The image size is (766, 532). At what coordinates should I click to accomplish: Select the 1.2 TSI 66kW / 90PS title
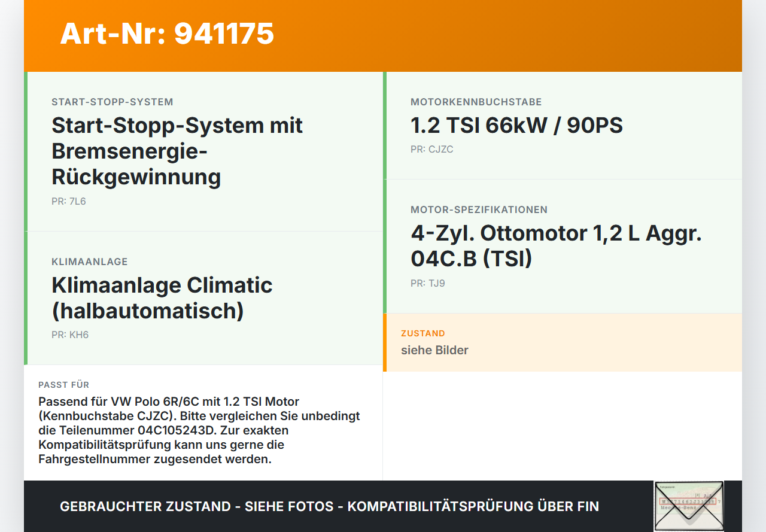coord(517,126)
